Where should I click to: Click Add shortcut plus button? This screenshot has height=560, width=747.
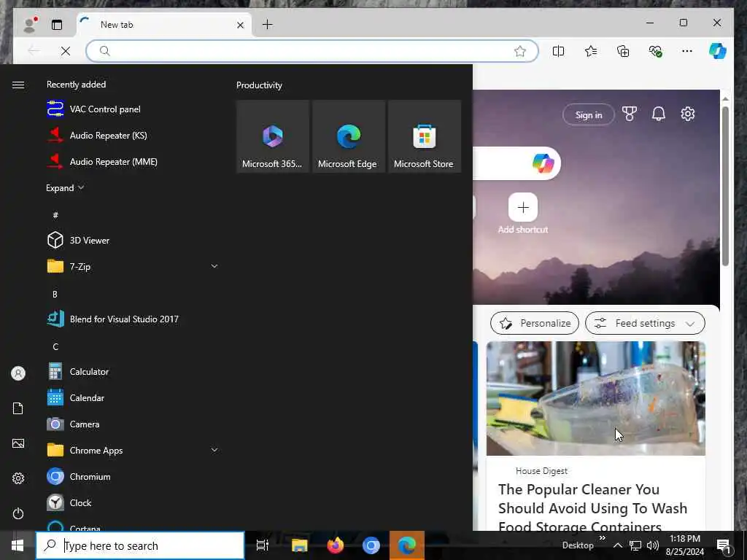(523, 207)
